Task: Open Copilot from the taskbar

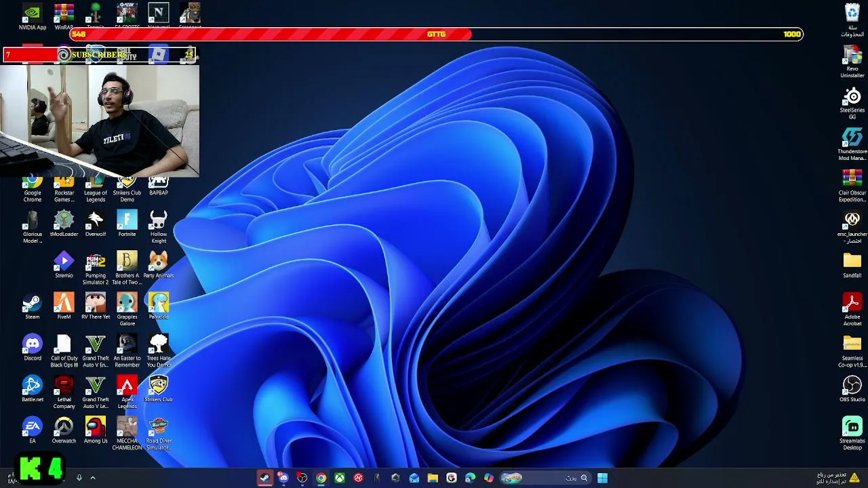Action: pyautogui.click(x=489, y=478)
